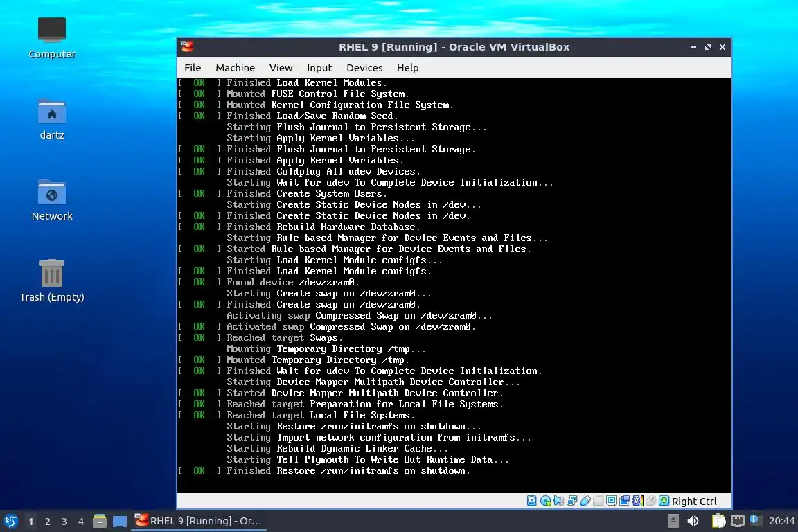
Task: Click 'Starting Rebuild Dynamic Linker Cache...' line
Action: coord(337,448)
